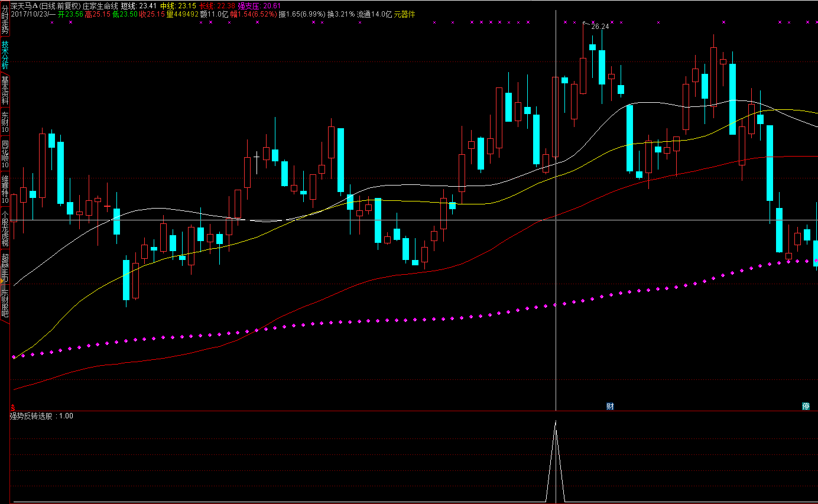Click the 高25.15 high price
Screen dimensions: 818x504
coord(98,14)
